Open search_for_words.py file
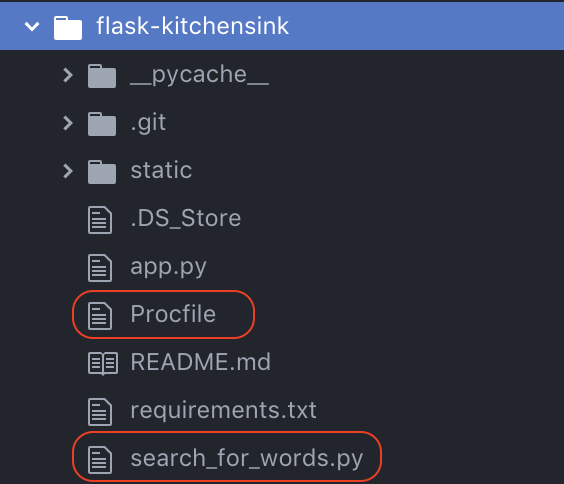The image size is (564, 484). click(247, 458)
